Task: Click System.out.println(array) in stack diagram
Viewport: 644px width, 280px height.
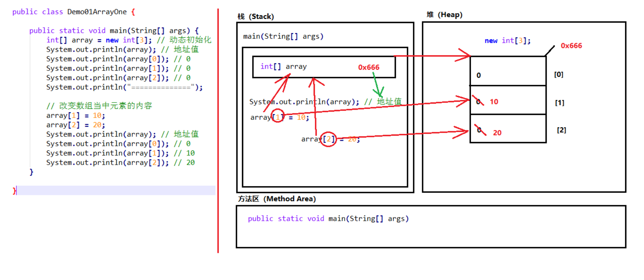Action: point(304,102)
